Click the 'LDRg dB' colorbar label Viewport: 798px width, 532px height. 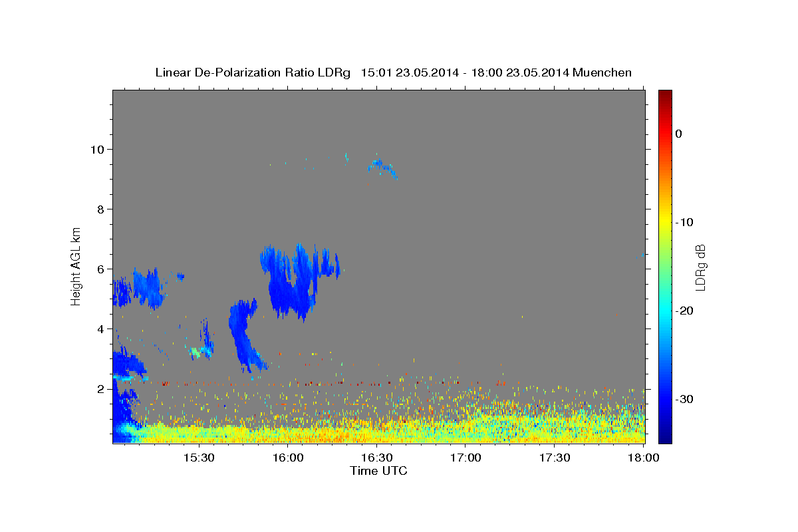[700, 267]
